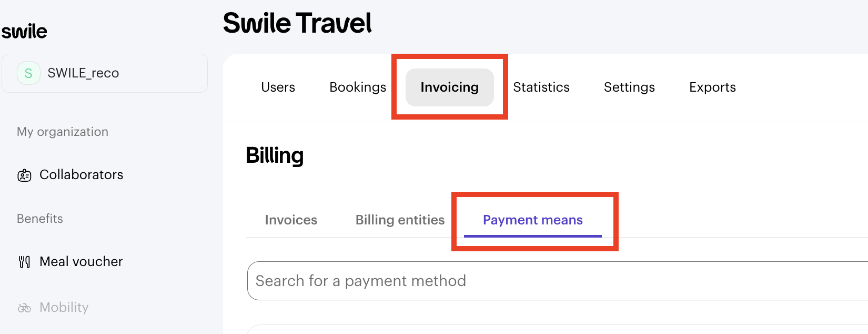
Task: Go to Meal voucher in sidebar
Action: pos(81,262)
